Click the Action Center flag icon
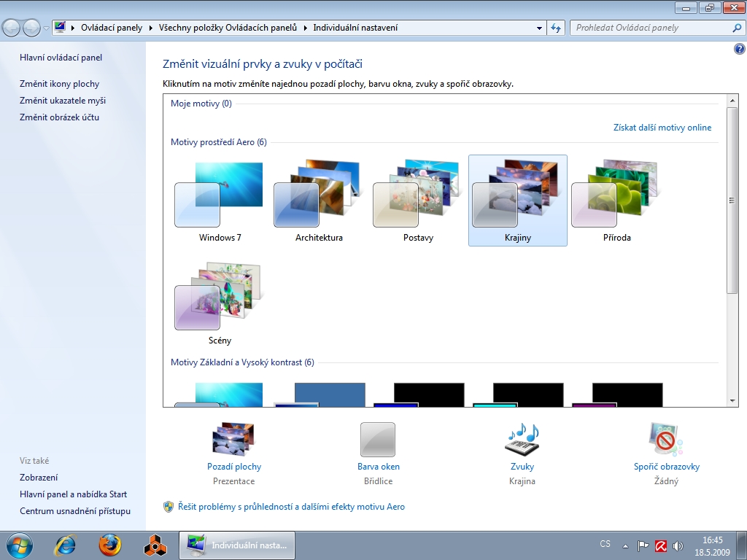 click(x=643, y=545)
